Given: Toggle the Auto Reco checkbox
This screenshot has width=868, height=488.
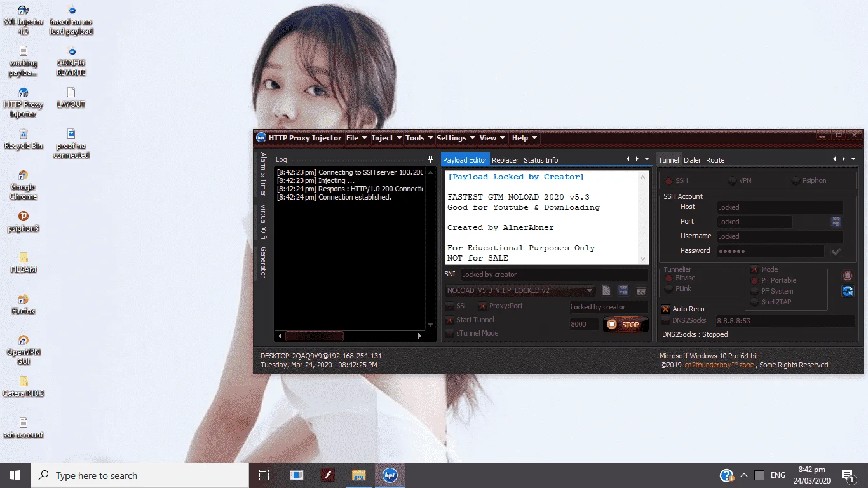Looking at the screenshot, I should click(665, 309).
